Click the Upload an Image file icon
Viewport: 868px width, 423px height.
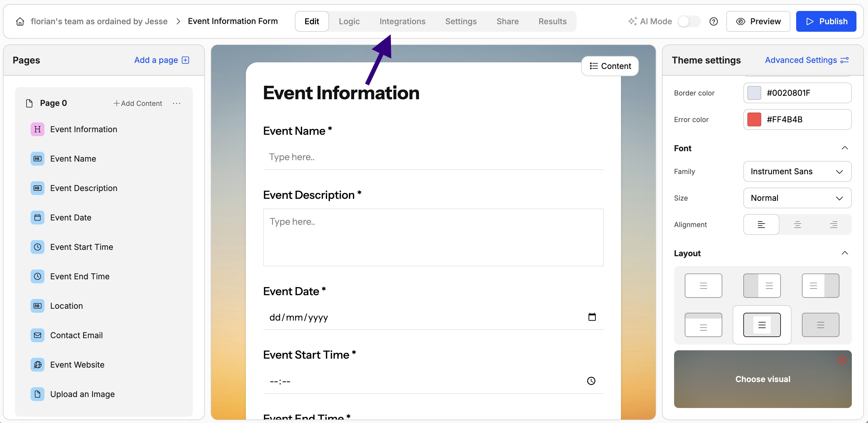click(x=38, y=394)
